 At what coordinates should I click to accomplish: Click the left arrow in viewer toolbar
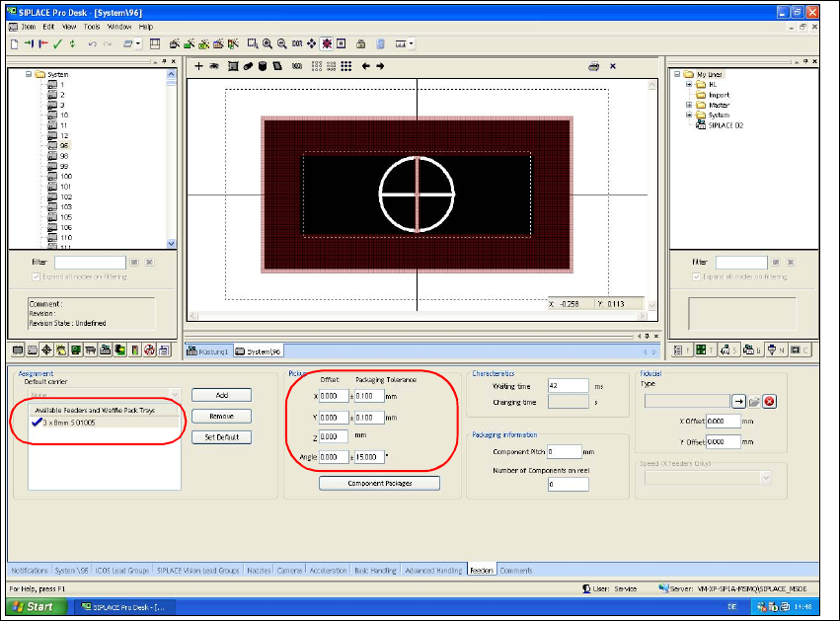coord(365,66)
